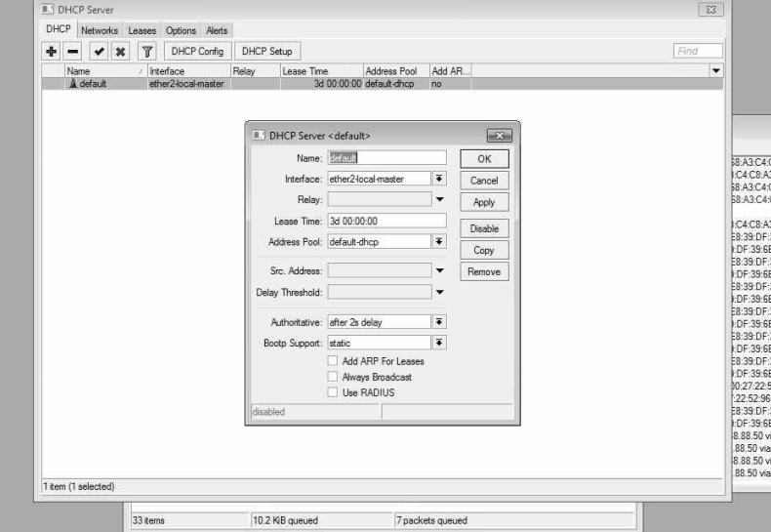This screenshot has width=771, height=532.
Task: Click 'no' cell in Add ARP column
Action: click(x=451, y=84)
